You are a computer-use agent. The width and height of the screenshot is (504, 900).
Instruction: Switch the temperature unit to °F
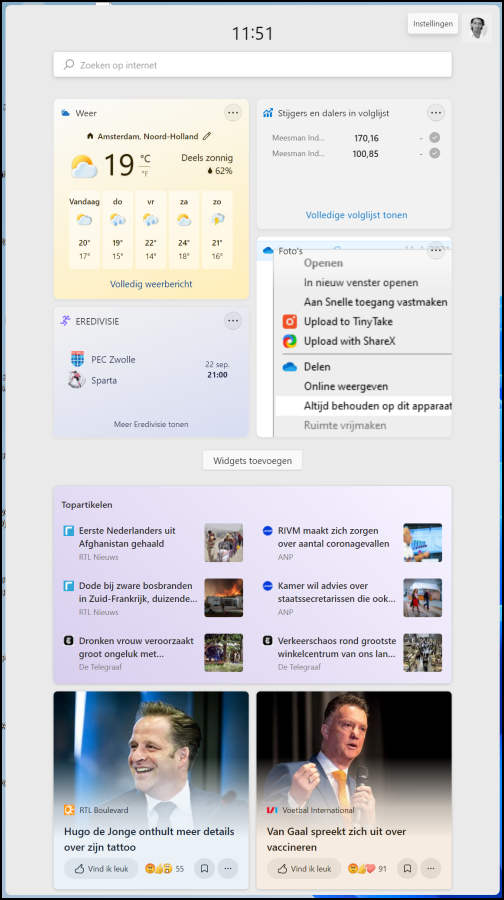pos(145,173)
